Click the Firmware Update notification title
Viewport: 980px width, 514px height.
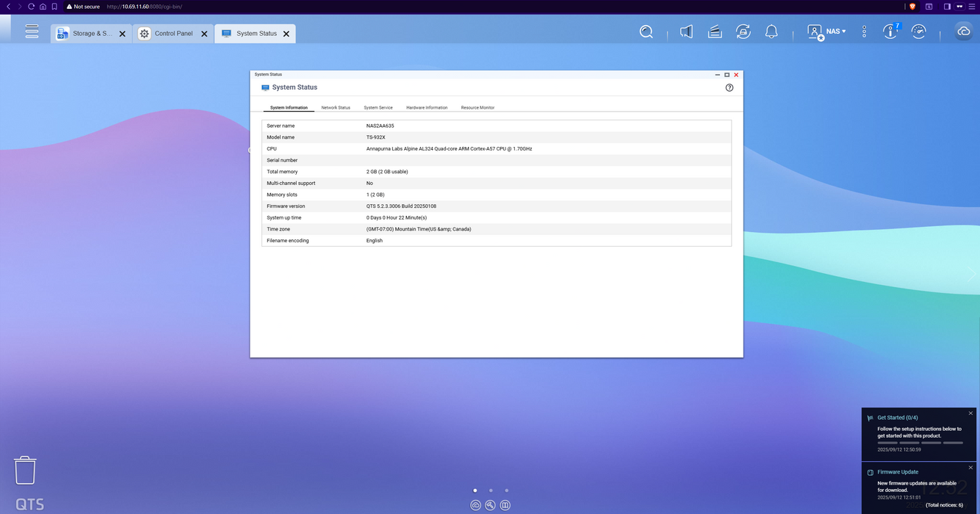(x=898, y=472)
